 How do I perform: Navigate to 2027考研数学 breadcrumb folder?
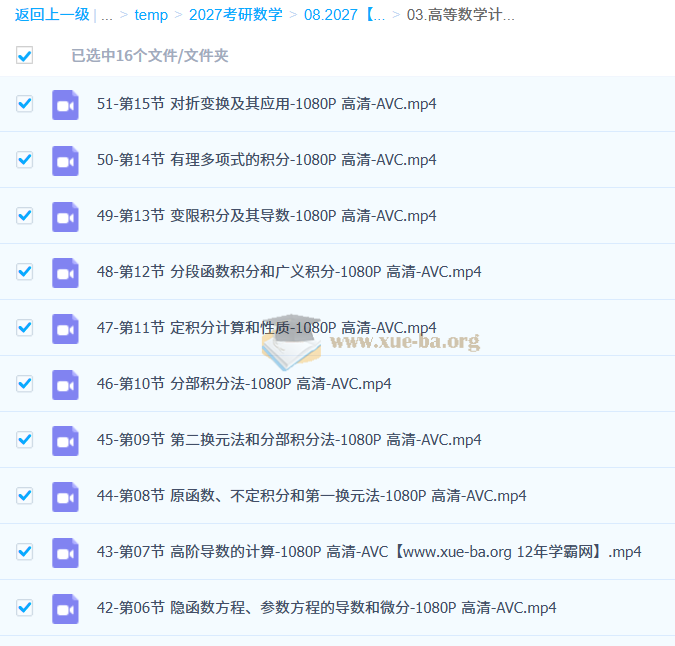[235, 15]
